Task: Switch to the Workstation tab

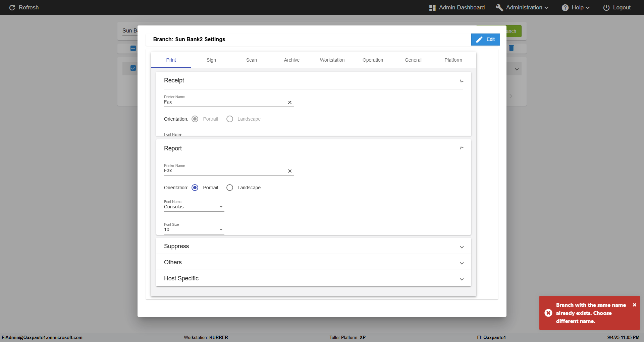Action: tap(332, 60)
